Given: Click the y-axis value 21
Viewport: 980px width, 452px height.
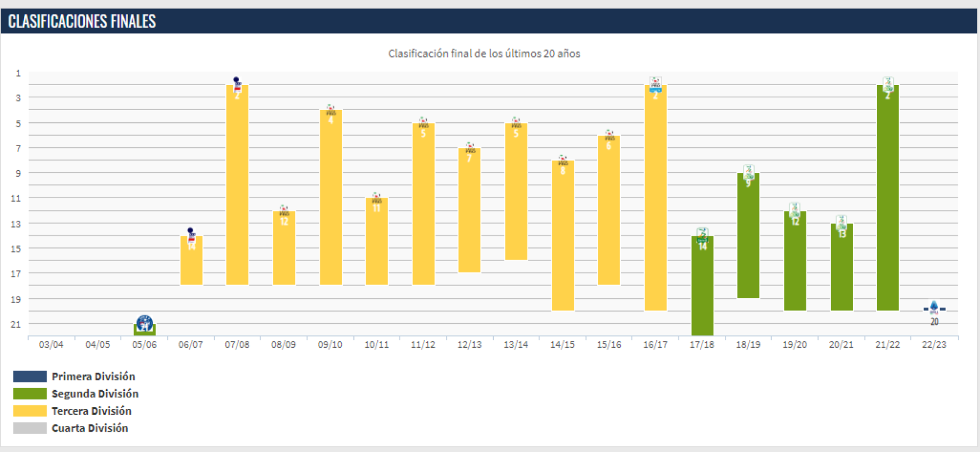Looking at the screenshot, I should click(x=16, y=324).
